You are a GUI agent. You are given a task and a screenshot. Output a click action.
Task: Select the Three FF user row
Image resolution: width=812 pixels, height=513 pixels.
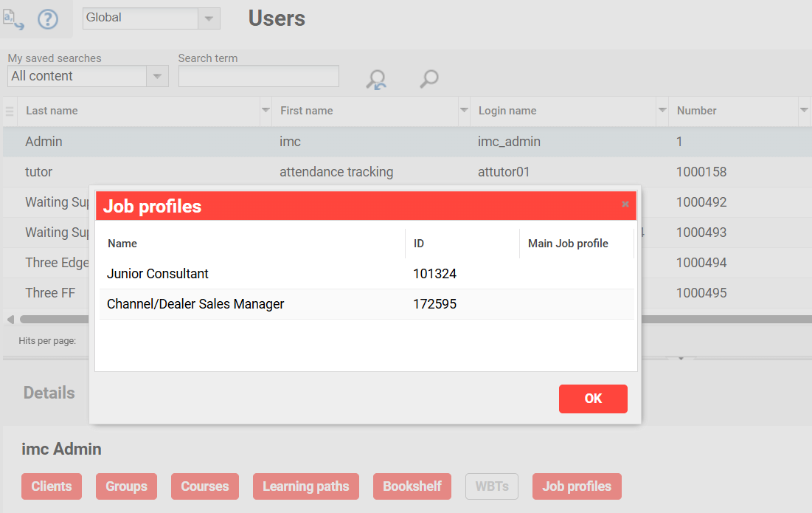[x=50, y=293]
